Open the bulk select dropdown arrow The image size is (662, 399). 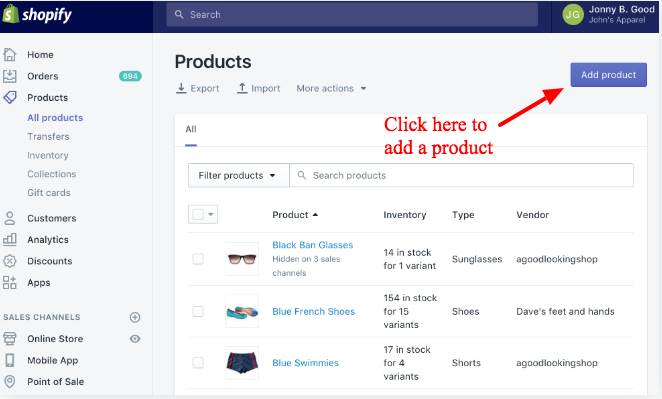211,214
